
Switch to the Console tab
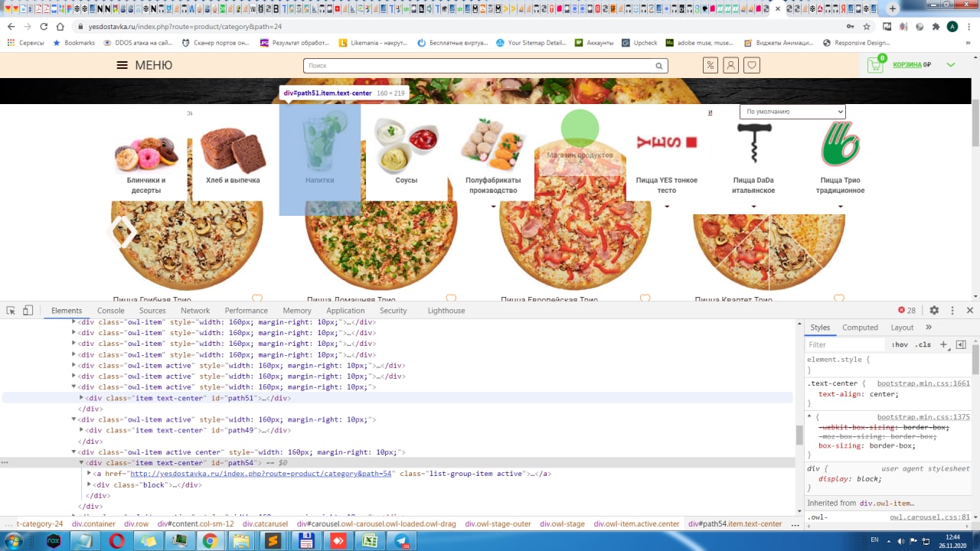[110, 311]
